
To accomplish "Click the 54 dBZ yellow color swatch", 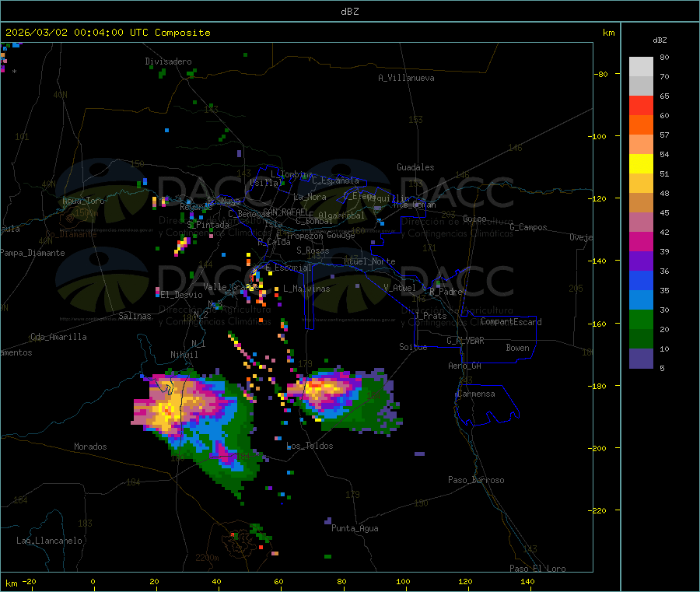I will pos(641,164).
